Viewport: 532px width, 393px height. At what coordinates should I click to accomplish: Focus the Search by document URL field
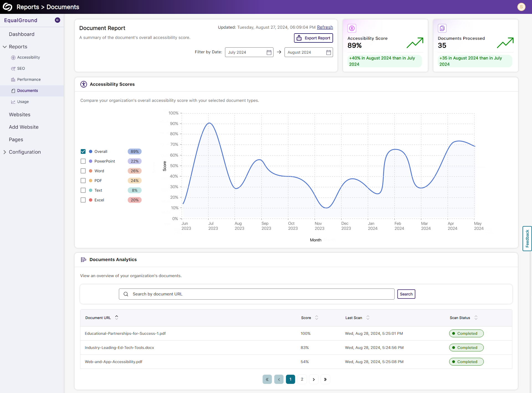click(256, 294)
